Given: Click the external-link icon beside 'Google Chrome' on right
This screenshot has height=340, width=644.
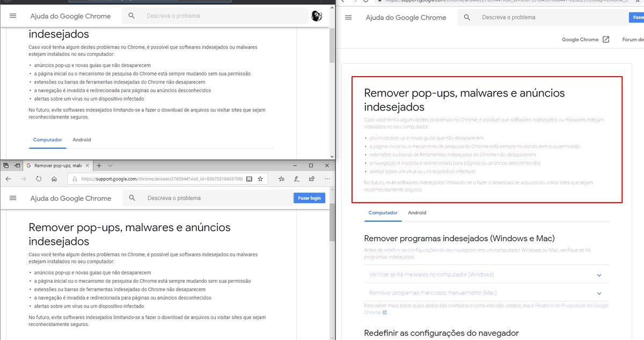Looking at the screenshot, I should (x=606, y=39).
